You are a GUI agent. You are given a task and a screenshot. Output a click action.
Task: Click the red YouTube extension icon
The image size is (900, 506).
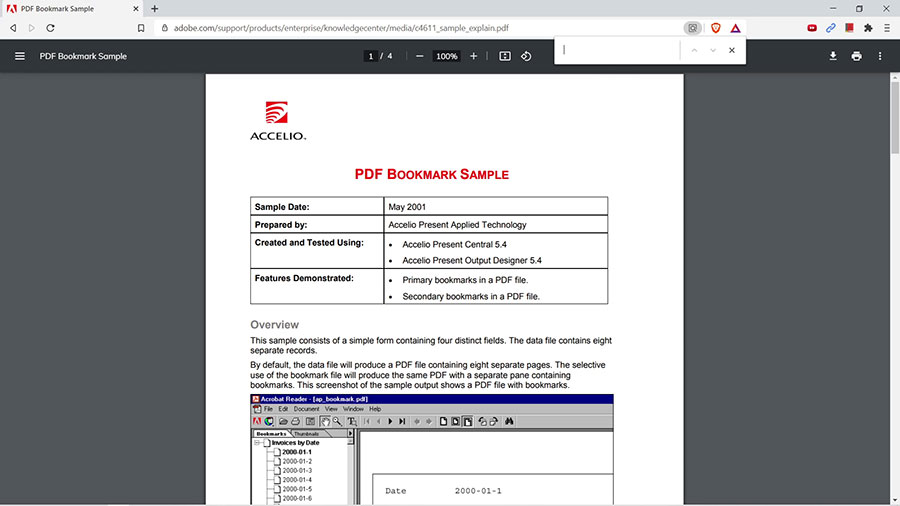tap(812, 28)
